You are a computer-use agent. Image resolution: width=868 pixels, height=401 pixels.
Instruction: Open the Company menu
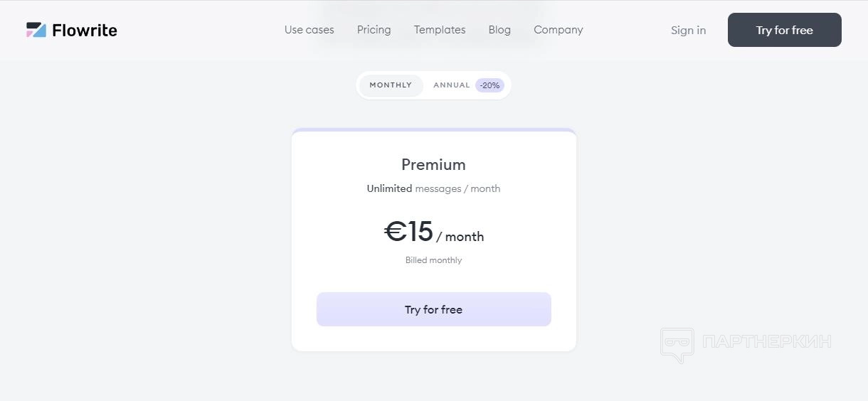click(558, 30)
